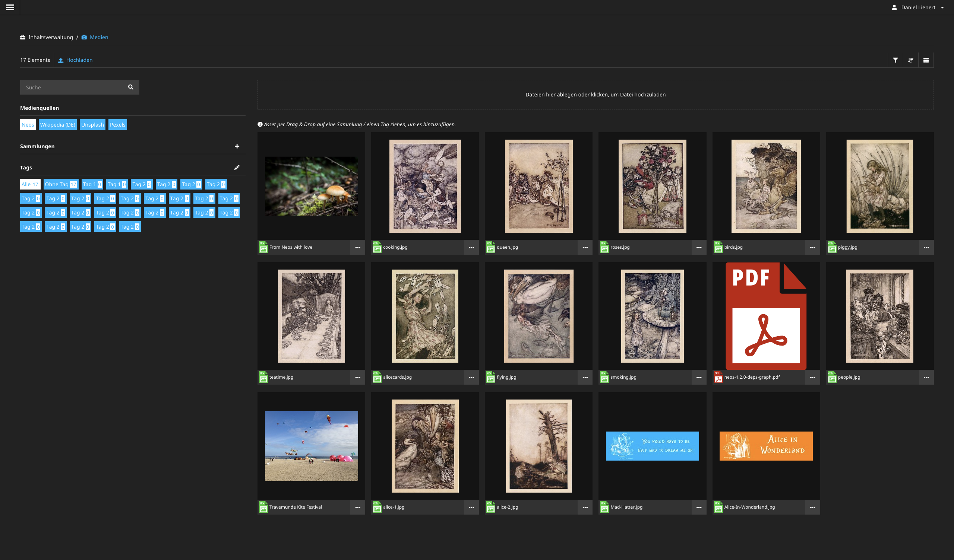Open options for neos-1.2.0-deps-graph.pdf
The height and width of the screenshot is (560, 954).
[813, 377]
